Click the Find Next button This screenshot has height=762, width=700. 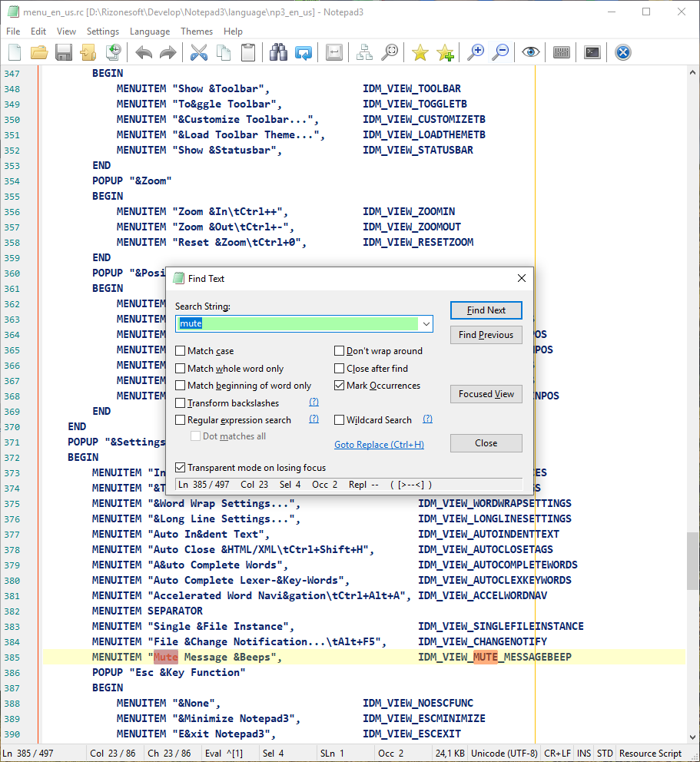click(x=486, y=310)
